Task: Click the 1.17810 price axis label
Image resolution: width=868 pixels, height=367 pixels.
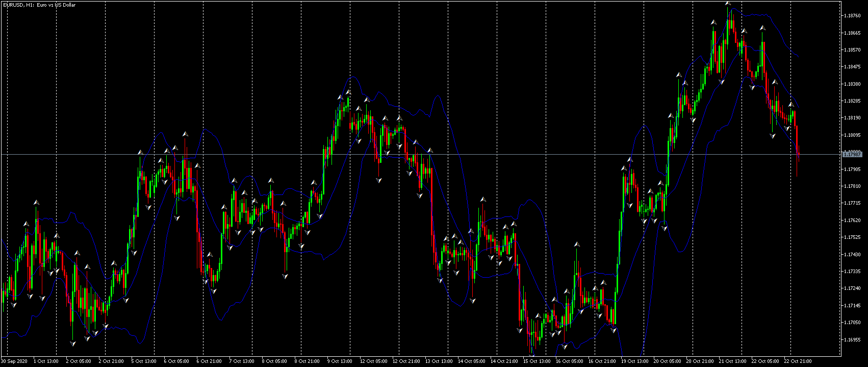Action: coord(853,186)
